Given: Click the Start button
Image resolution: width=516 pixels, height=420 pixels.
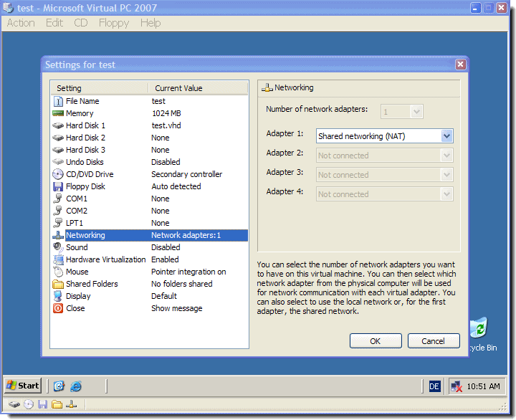Looking at the screenshot, I should coord(23,386).
